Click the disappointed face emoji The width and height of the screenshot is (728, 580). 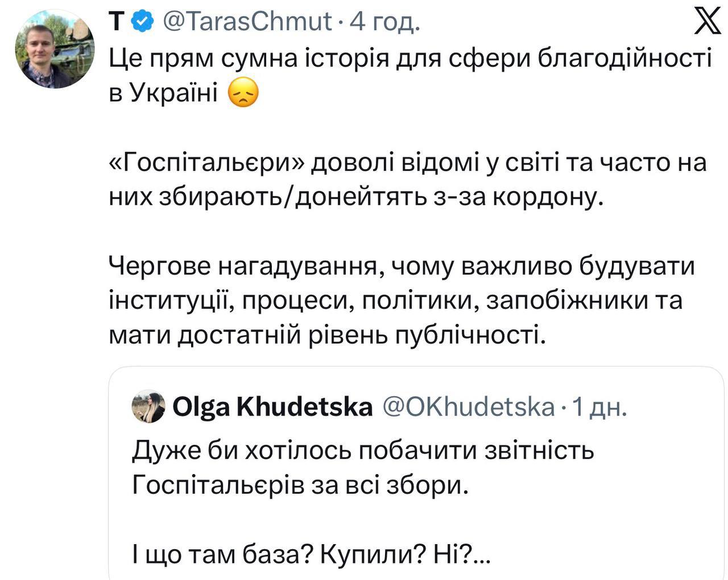coord(243,93)
